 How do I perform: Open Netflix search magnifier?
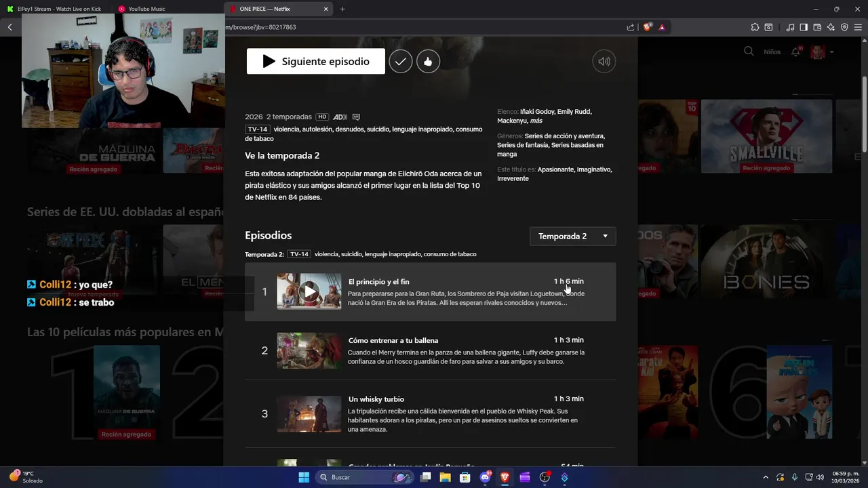[749, 52]
